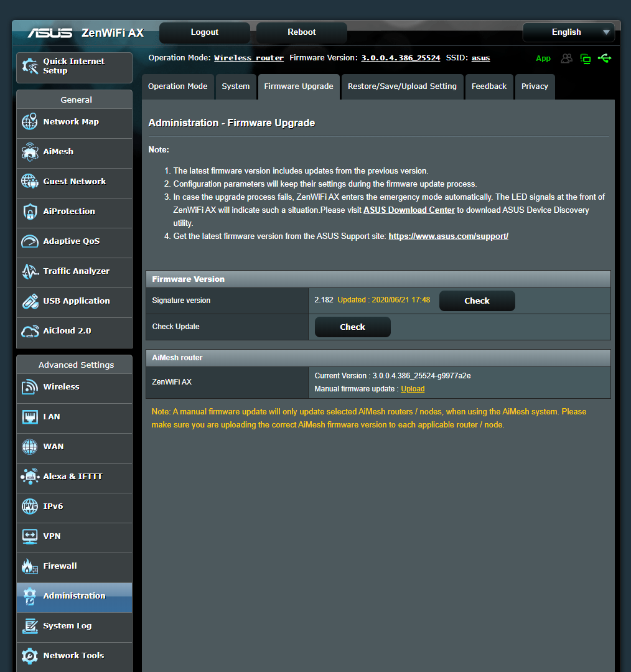
Task: Open the Restore/Save/Upload Setting tab
Action: [402, 86]
